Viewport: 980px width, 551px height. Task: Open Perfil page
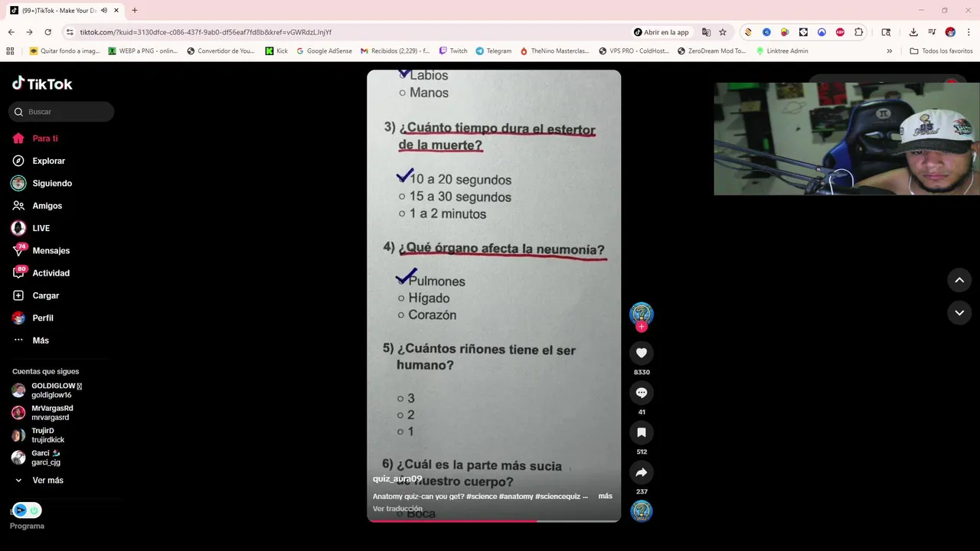click(32, 318)
